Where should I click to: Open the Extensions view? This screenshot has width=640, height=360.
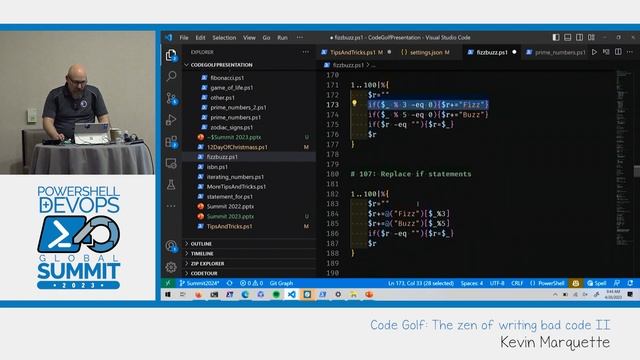point(171,142)
